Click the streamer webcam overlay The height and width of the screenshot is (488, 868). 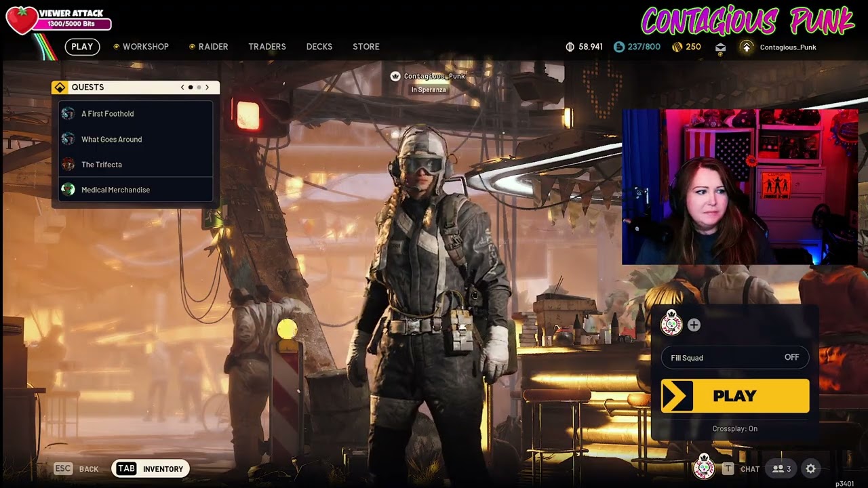click(x=740, y=186)
